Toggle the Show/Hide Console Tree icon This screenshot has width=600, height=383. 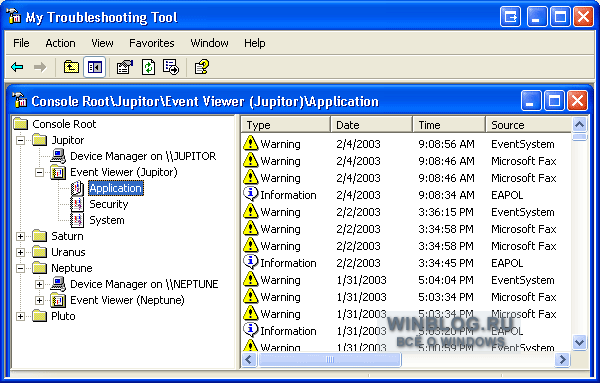95,67
